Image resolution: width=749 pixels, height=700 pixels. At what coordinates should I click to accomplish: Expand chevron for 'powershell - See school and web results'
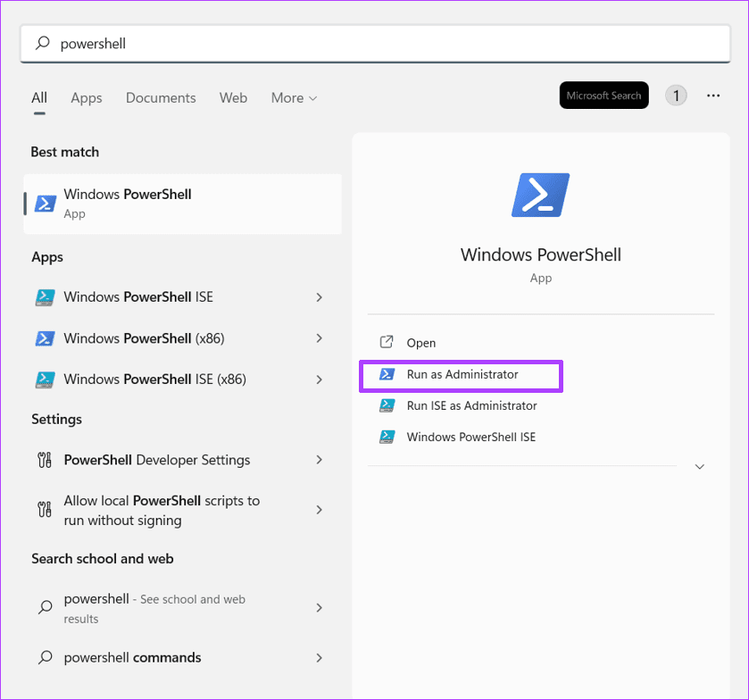tap(319, 608)
